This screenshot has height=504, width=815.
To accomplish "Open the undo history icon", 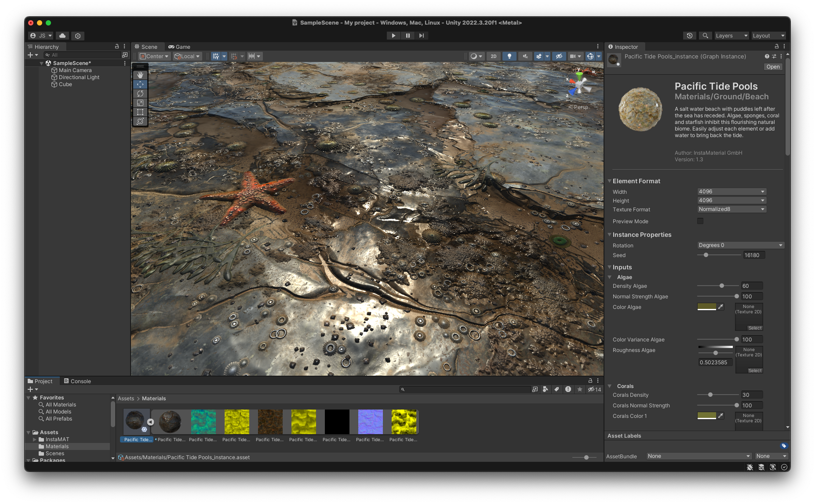I will [x=690, y=36].
